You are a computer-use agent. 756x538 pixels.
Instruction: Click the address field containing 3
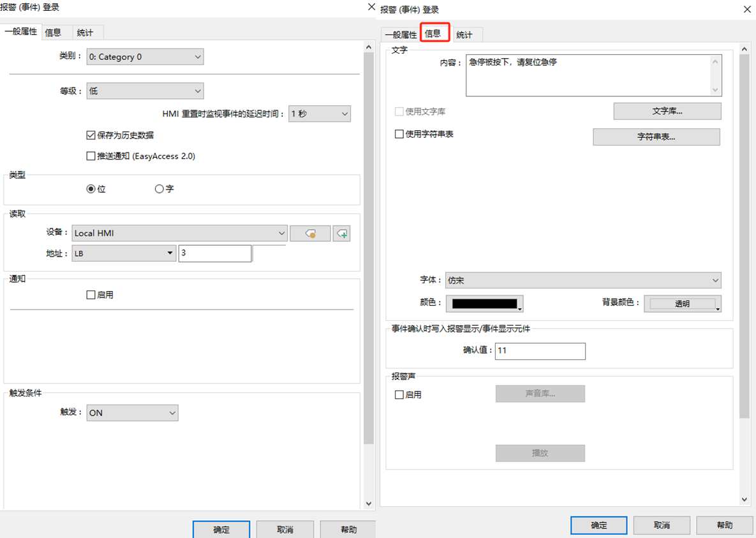click(214, 253)
